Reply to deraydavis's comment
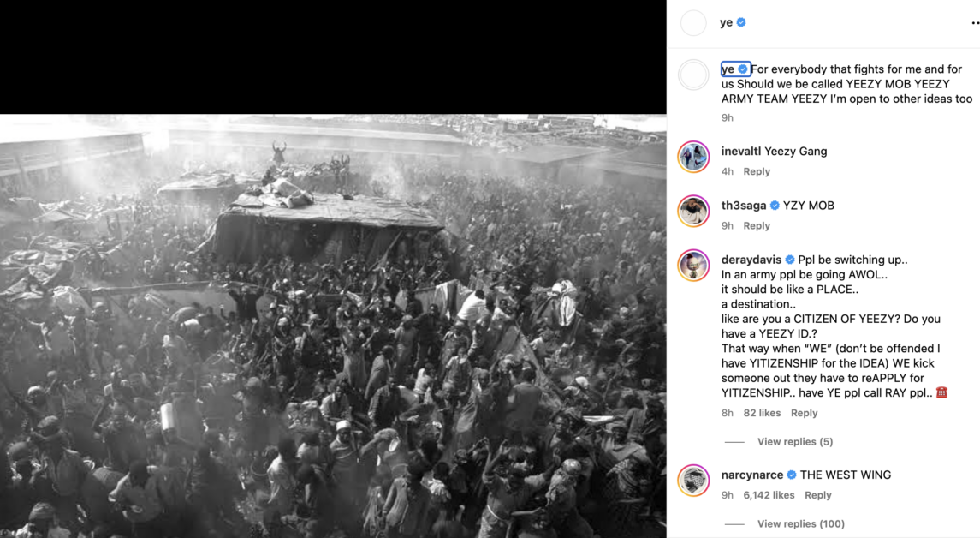This screenshot has width=980, height=538. coord(804,413)
